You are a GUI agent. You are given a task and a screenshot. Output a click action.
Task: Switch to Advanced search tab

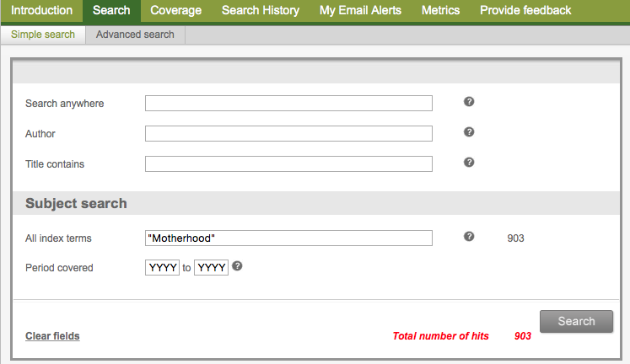pyautogui.click(x=135, y=35)
